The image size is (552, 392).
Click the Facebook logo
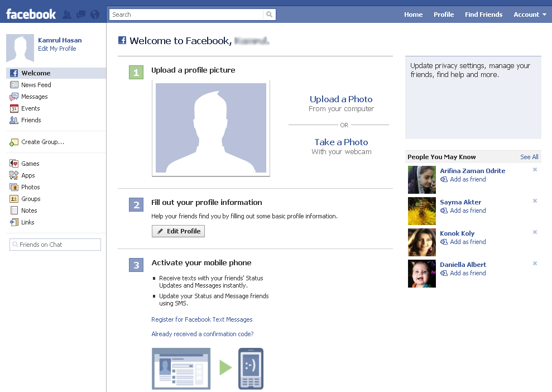click(x=31, y=14)
